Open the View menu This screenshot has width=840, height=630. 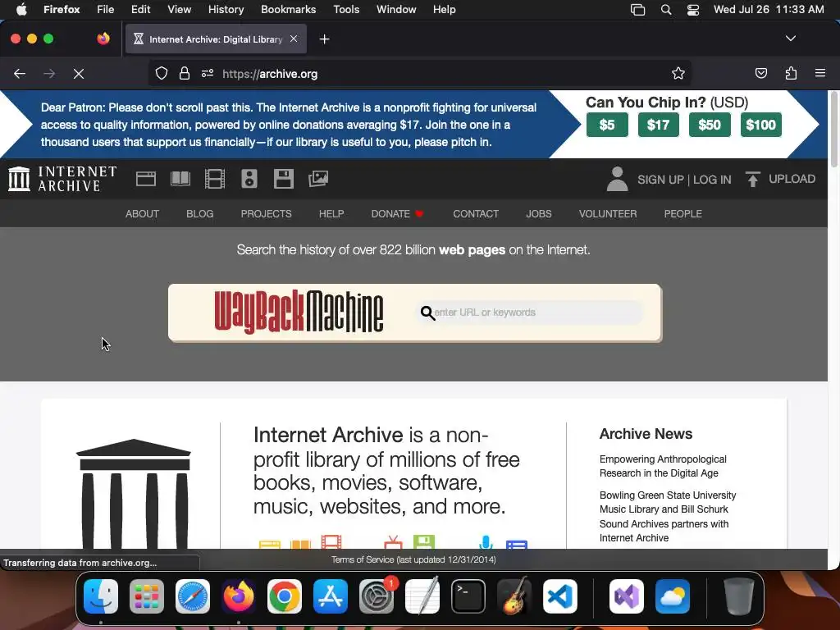point(179,10)
